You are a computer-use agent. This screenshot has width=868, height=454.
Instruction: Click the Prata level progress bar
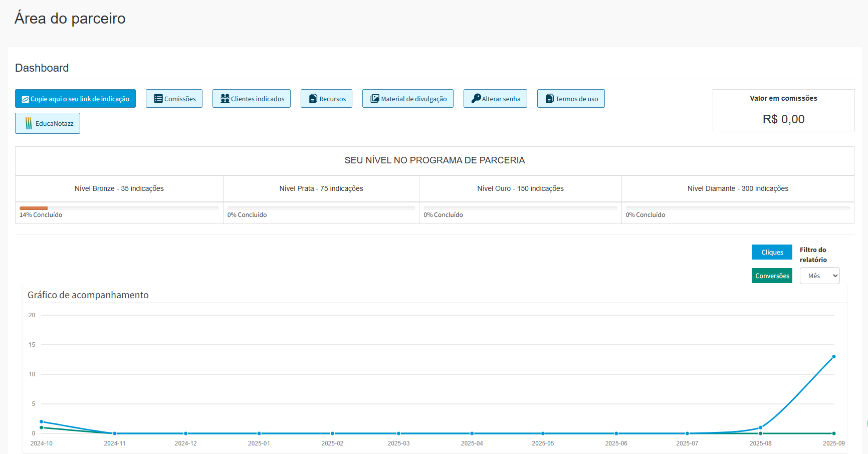pyautogui.click(x=321, y=208)
